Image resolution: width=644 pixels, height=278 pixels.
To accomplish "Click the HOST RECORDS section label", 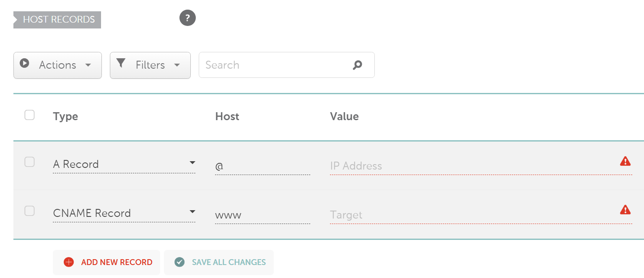I will coord(57,19).
